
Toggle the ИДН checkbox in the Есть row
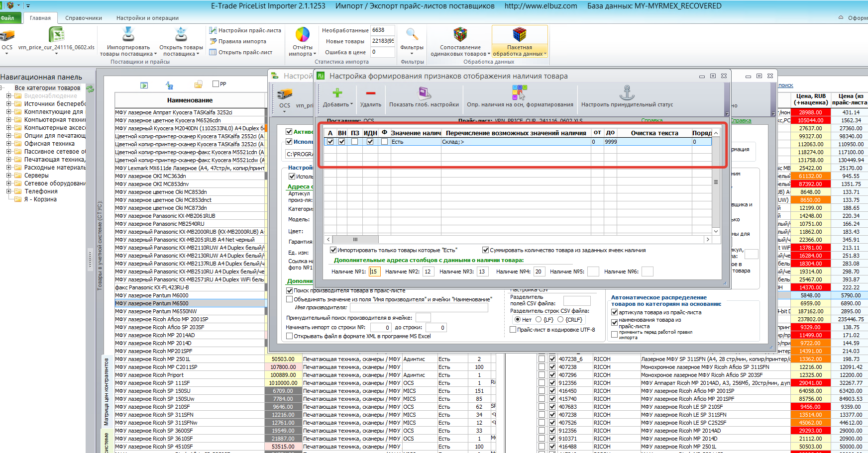click(370, 142)
